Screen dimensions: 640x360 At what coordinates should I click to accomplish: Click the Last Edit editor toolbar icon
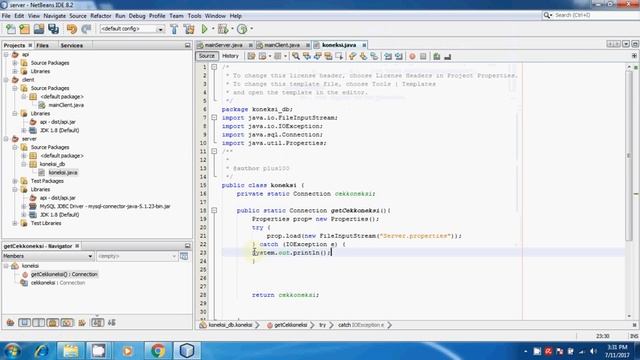(251, 56)
